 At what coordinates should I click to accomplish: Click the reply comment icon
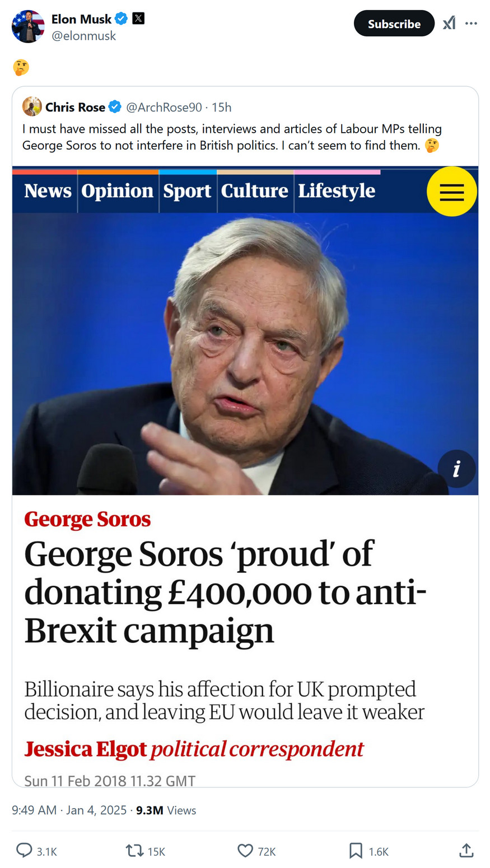[x=24, y=851]
